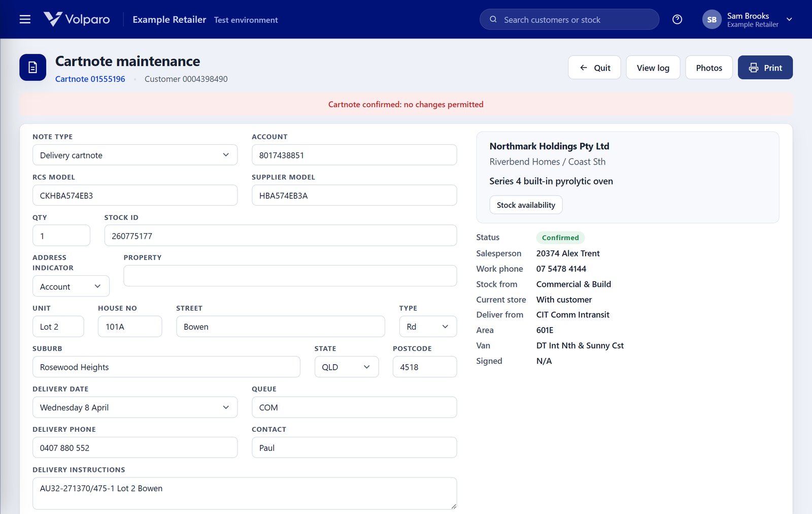Click the work phone '07 5478 4144'
The width and height of the screenshot is (812, 514).
click(x=561, y=269)
